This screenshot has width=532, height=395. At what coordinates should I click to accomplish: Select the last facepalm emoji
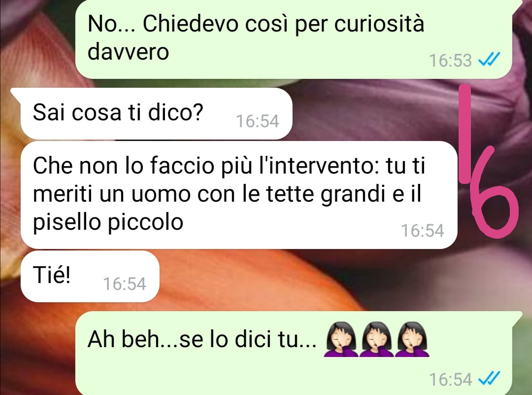(413, 339)
